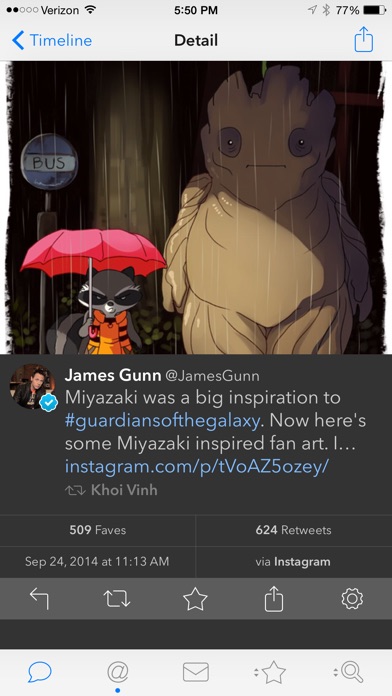Tap the James Gunn name

pyautogui.click(x=113, y=376)
